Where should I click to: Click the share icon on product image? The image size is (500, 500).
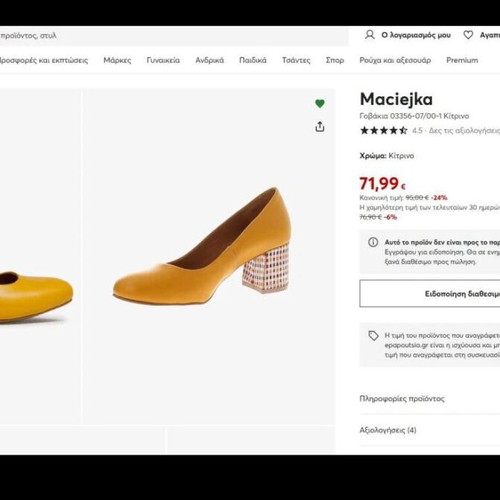[320, 127]
